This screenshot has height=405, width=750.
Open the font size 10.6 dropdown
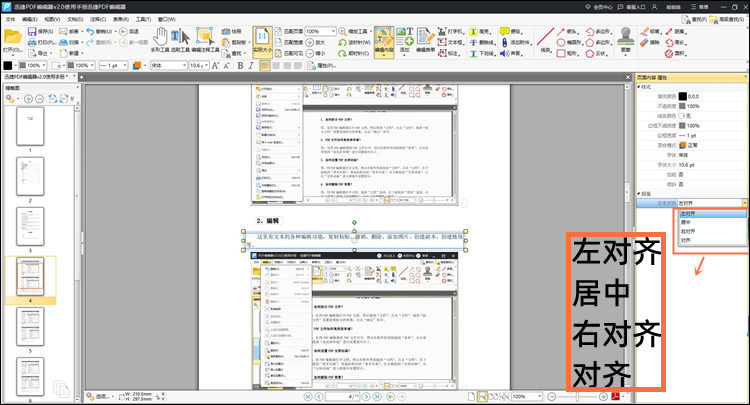point(207,66)
